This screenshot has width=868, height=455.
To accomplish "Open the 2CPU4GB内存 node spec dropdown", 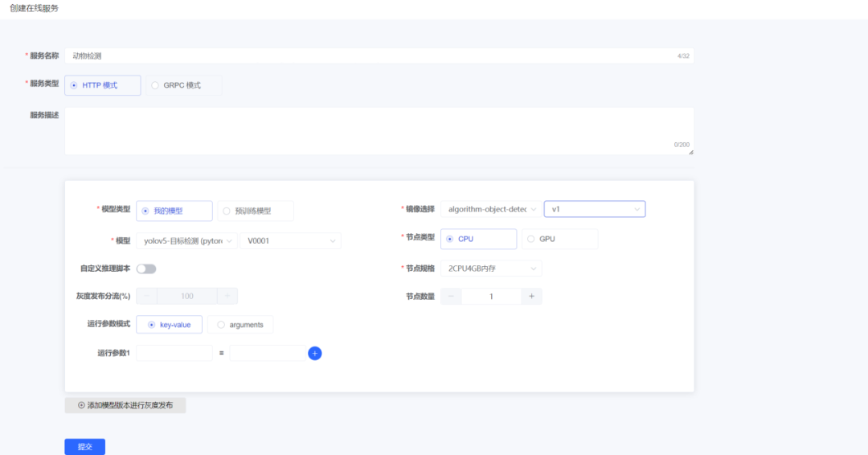I will pyautogui.click(x=491, y=268).
